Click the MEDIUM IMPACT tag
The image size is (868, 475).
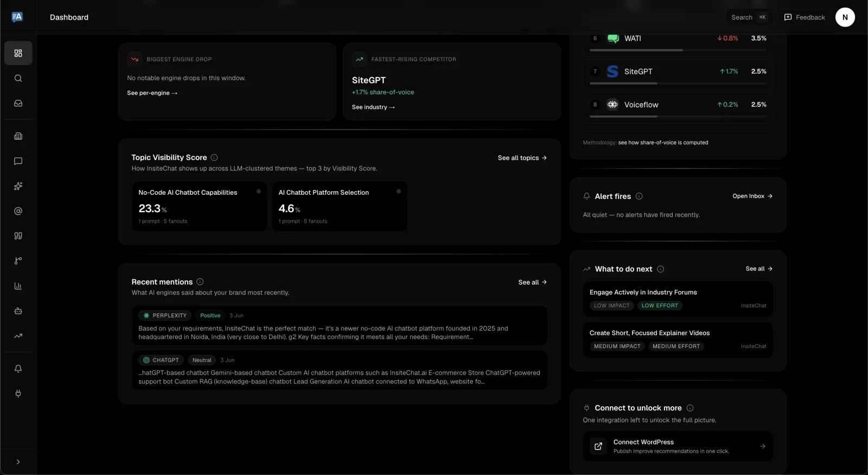(x=617, y=346)
